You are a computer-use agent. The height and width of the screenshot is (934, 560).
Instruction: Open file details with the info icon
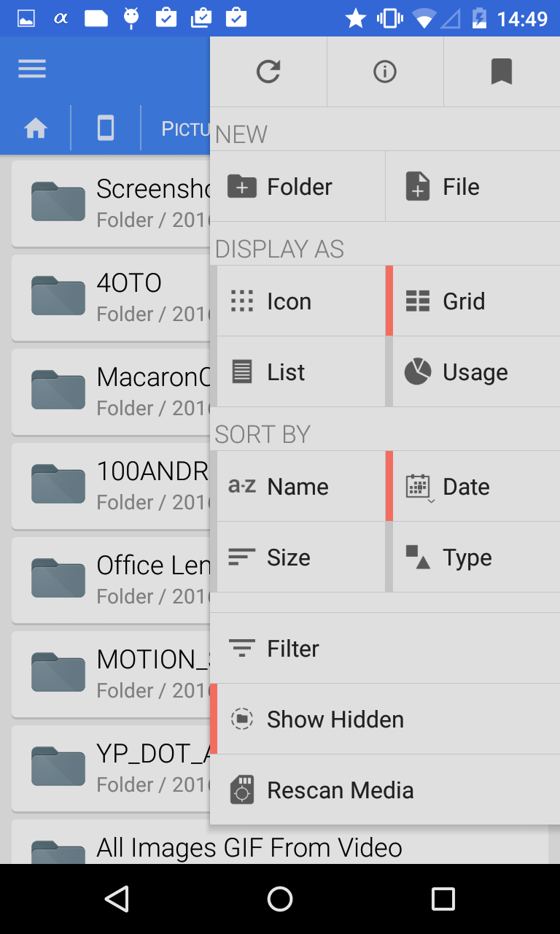point(385,71)
